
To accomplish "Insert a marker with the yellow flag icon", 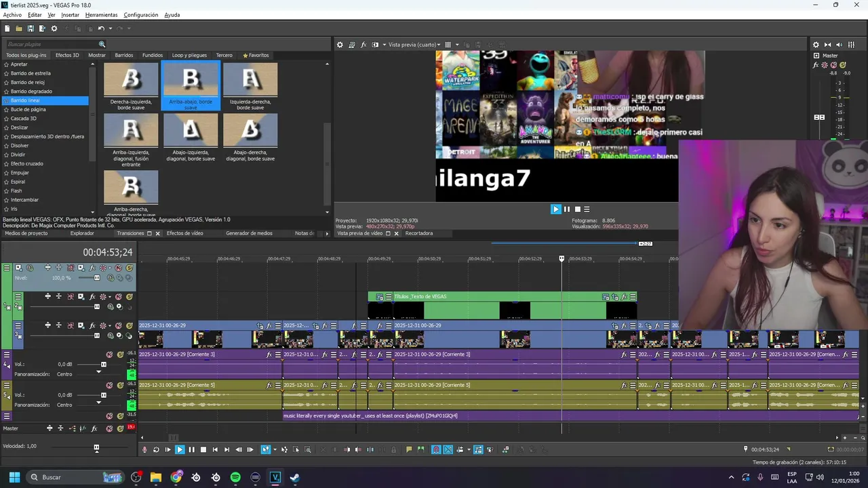I will click(409, 449).
